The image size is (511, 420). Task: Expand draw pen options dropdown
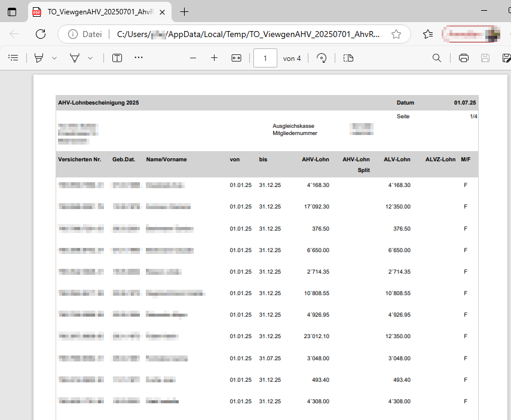[x=90, y=59]
